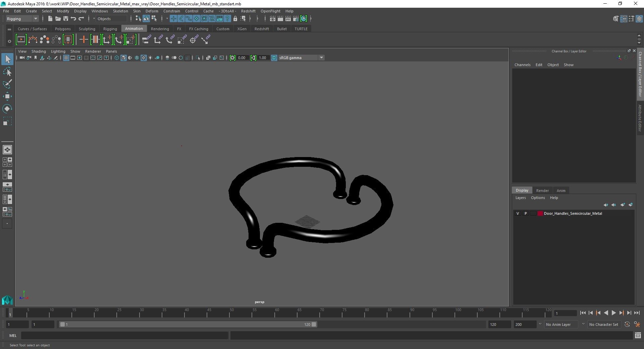
Task: Click the Save Scene icon
Action: (x=65, y=19)
